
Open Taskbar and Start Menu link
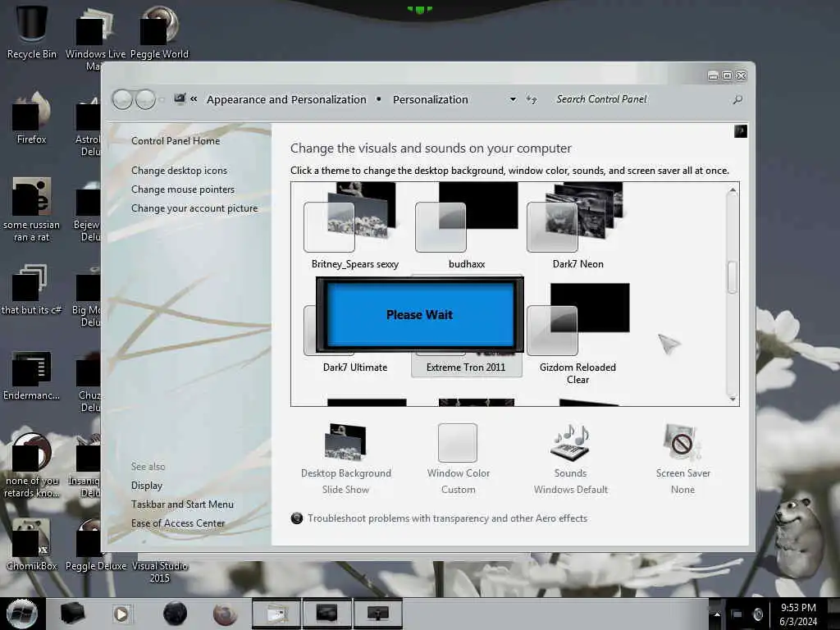(x=182, y=504)
